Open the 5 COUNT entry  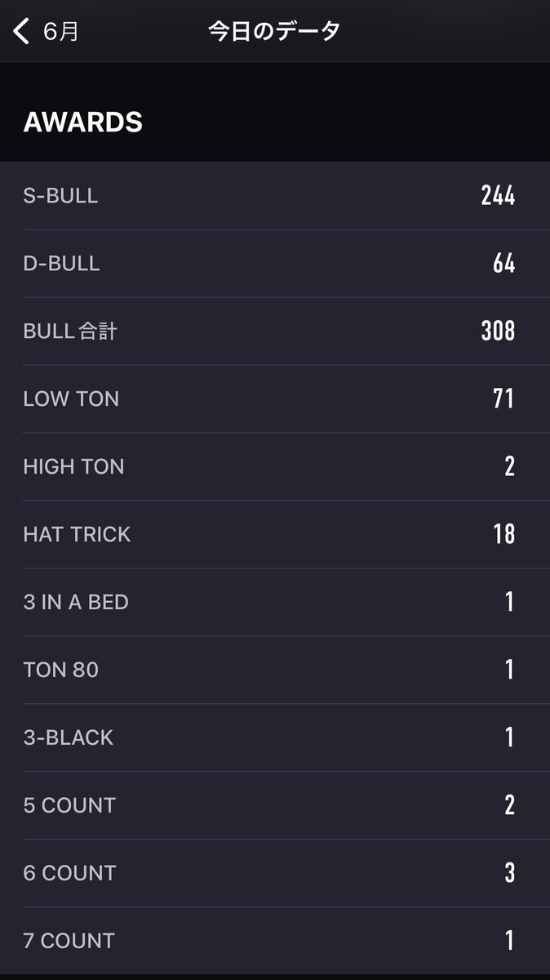pos(275,805)
